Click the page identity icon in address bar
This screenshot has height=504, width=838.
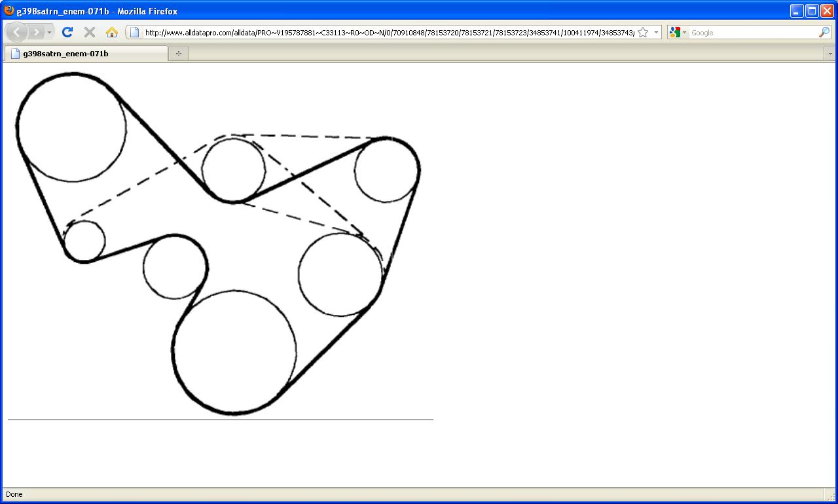pyautogui.click(x=134, y=32)
